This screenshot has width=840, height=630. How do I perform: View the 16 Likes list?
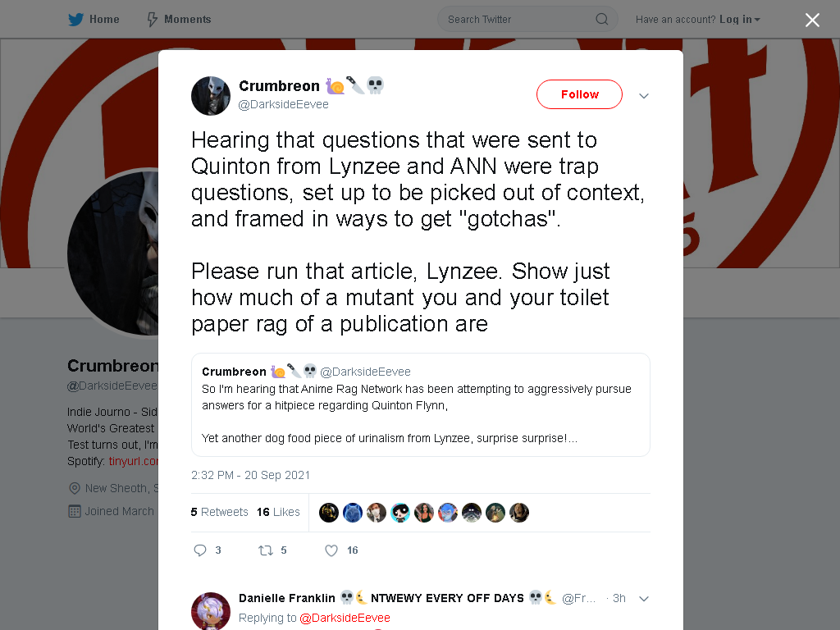click(x=278, y=512)
